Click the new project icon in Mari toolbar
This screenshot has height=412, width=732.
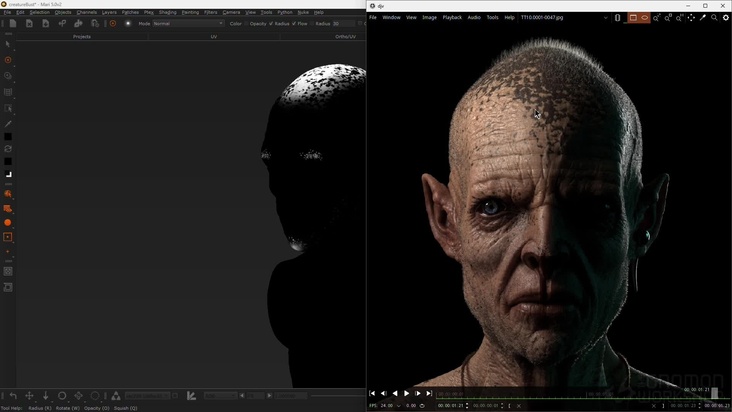tap(13, 23)
